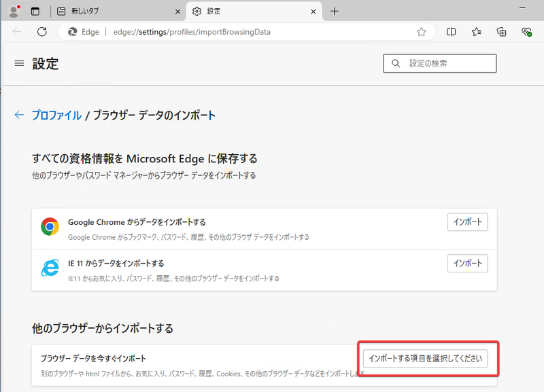This screenshot has height=392, width=544.
Task: Open the settings hamburger menu
Action: point(19,63)
